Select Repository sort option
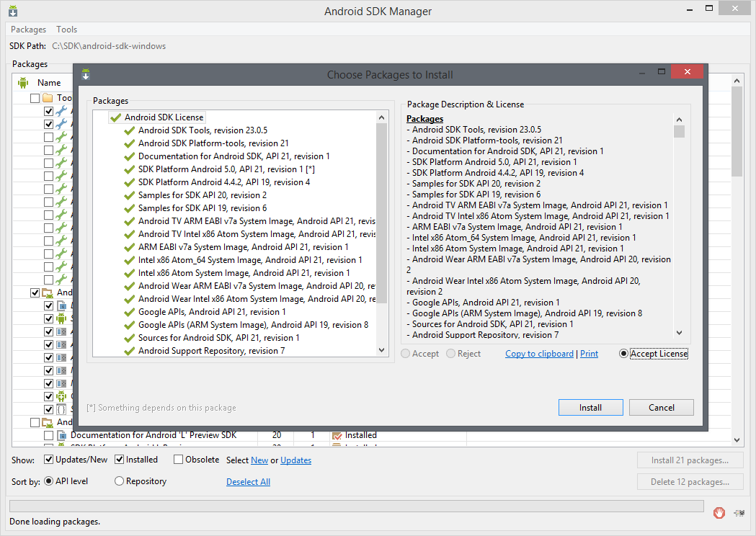This screenshot has height=536, width=756. coord(120,481)
